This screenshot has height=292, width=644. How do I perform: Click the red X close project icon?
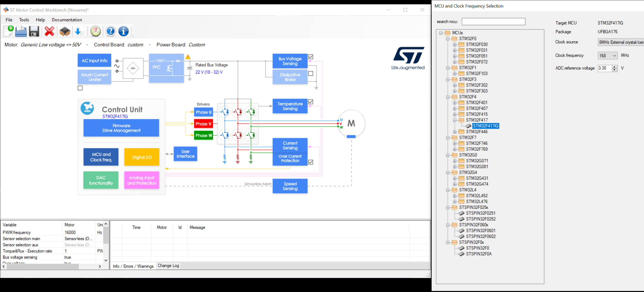49,32
